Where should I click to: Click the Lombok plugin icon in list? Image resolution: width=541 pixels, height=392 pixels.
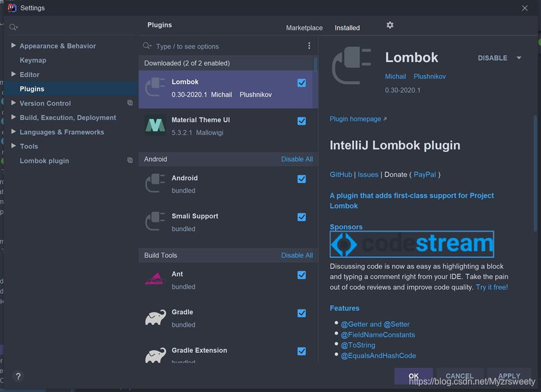point(155,88)
